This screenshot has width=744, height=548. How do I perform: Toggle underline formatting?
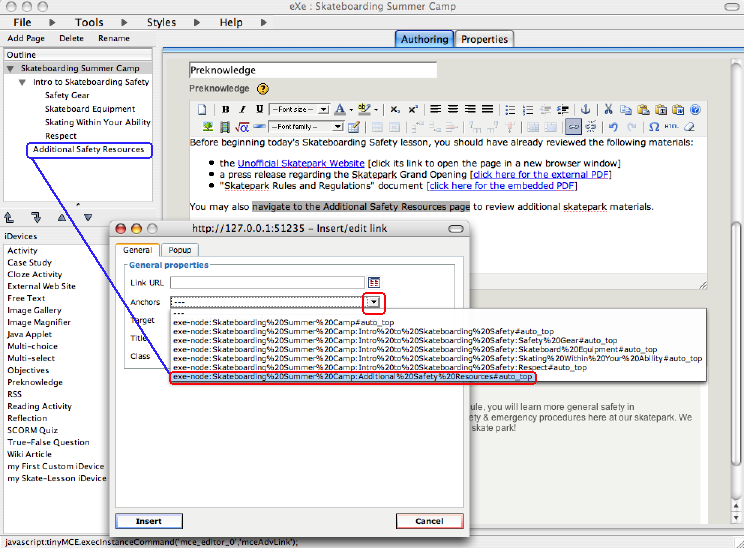pyautogui.click(x=259, y=110)
